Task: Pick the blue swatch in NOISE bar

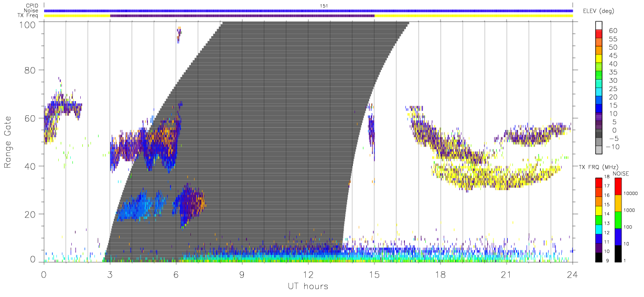Action: coord(617,237)
